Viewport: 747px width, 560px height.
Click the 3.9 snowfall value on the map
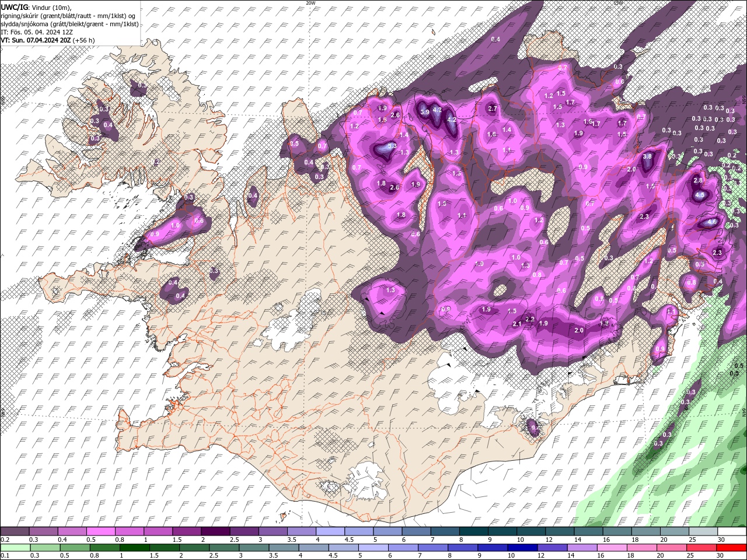[x=425, y=112]
